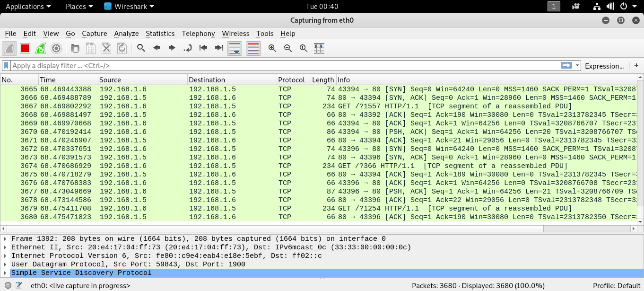
Task: Open the Applications menu in the top panel
Action: click(x=28, y=6)
